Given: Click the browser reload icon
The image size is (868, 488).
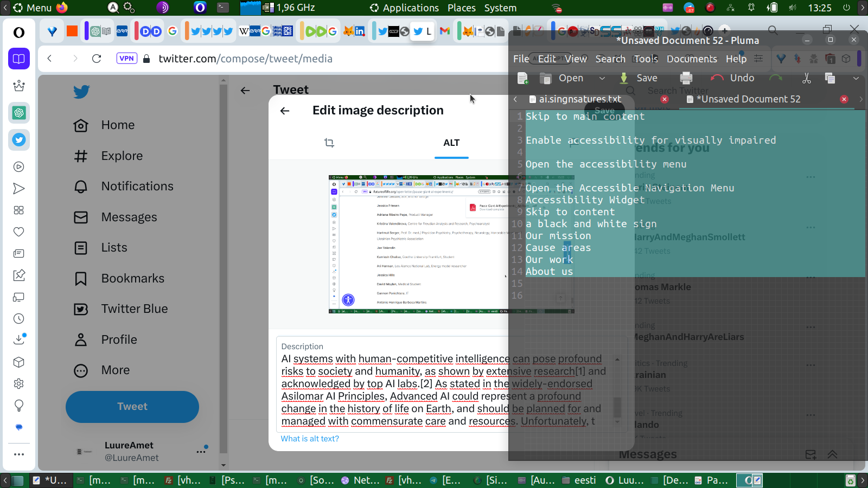Looking at the screenshot, I should 97,59.
